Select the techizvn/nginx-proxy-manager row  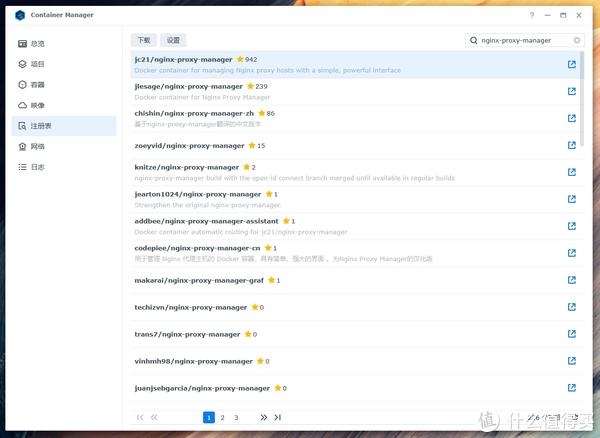click(355, 308)
